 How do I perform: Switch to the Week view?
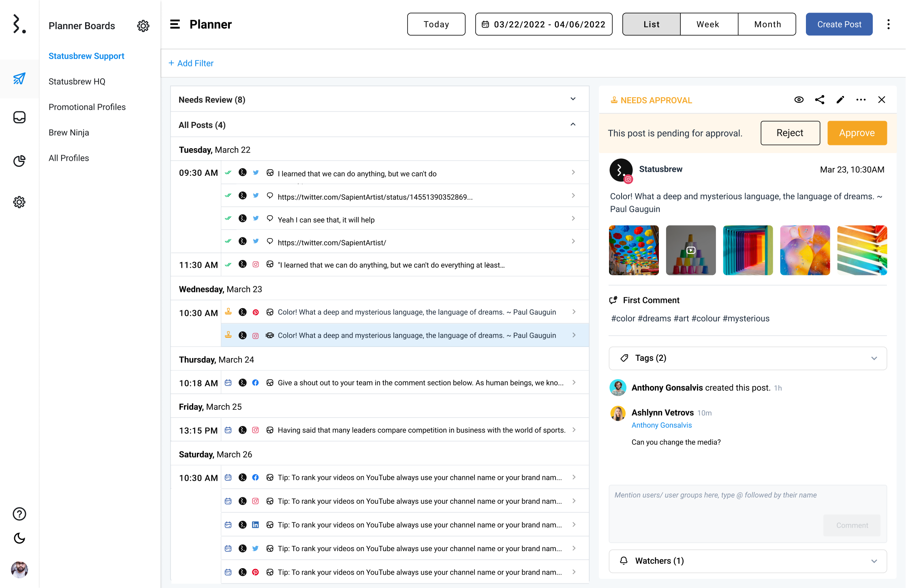tap(708, 24)
